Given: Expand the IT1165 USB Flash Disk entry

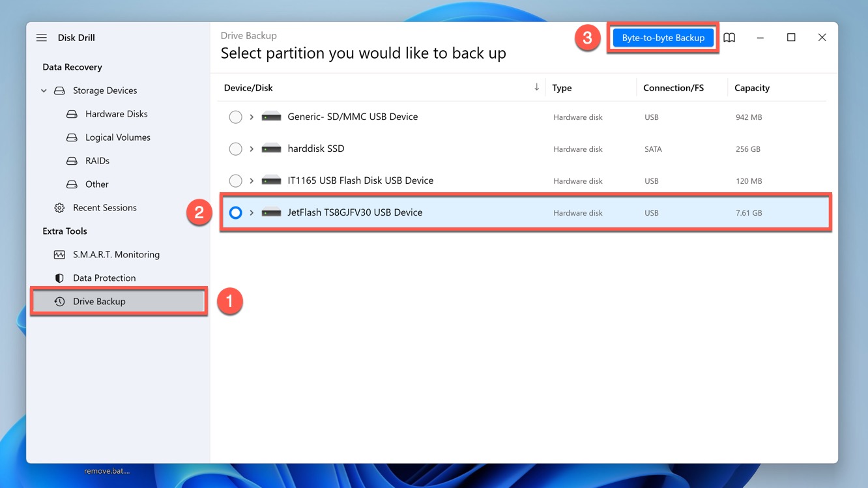Looking at the screenshot, I should coord(252,180).
